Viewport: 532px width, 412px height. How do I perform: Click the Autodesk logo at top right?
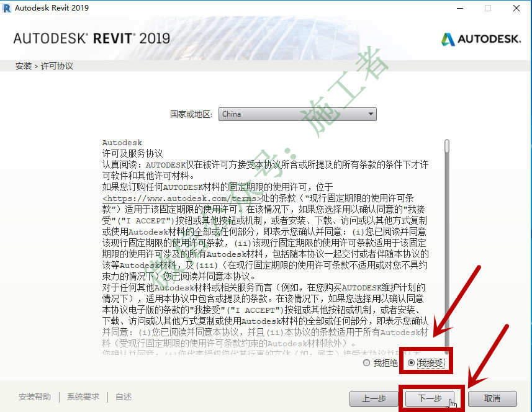pyautogui.click(x=481, y=39)
